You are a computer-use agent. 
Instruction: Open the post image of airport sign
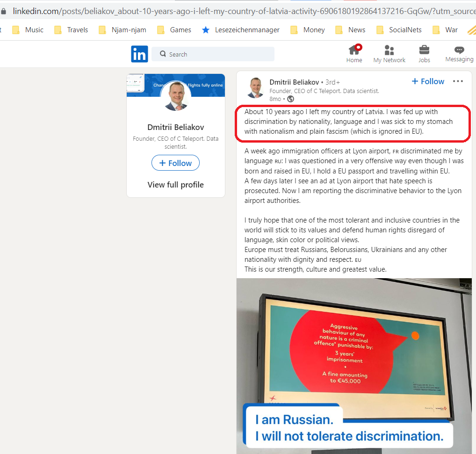point(354,366)
